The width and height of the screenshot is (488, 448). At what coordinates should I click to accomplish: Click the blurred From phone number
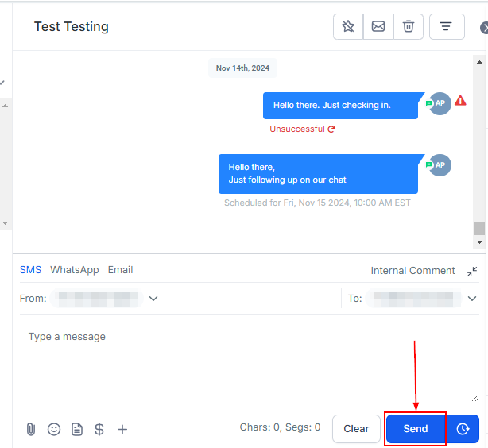point(97,299)
